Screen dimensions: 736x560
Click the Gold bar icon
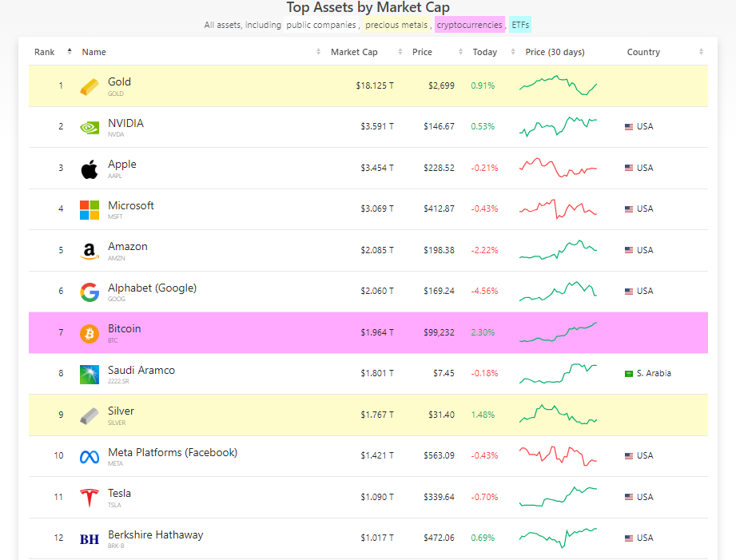pyautogui.click(x=90, y=87)
